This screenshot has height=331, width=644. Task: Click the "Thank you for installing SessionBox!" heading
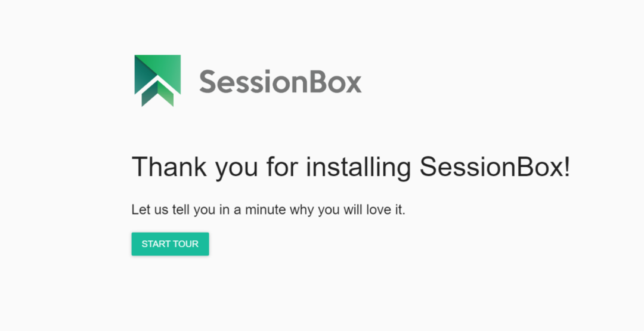pos(351,167)
